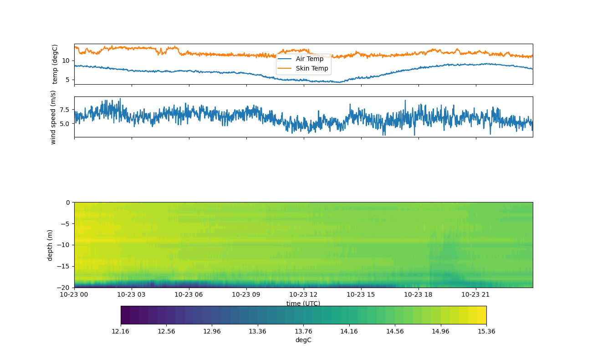Select the orange line sample in legend

point(285,68)
